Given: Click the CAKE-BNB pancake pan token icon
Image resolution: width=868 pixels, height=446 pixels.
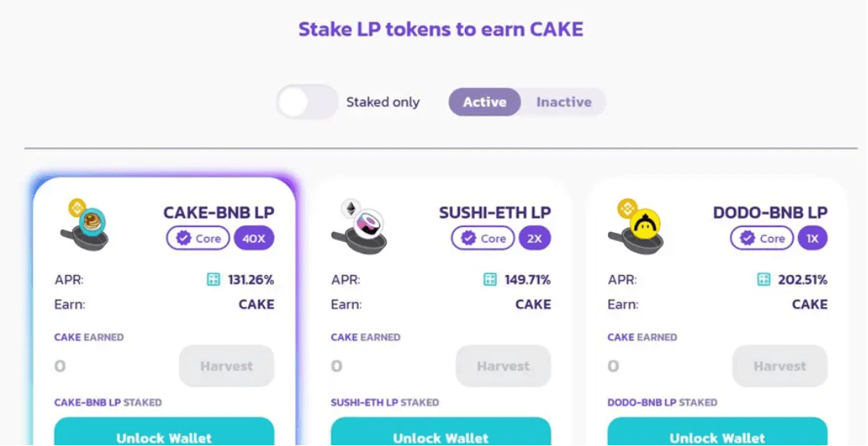Looking at the screenshot, I should coord(85,225).
